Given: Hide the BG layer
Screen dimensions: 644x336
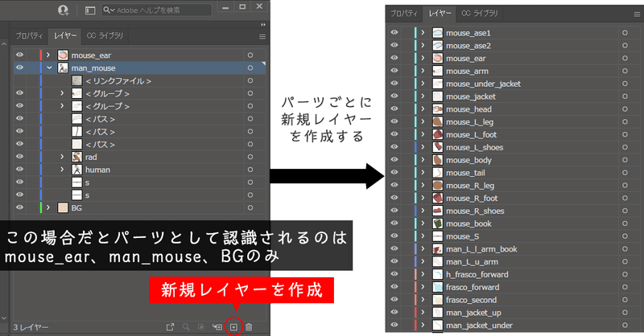Looking at the screenshot, I should (19, 207).
